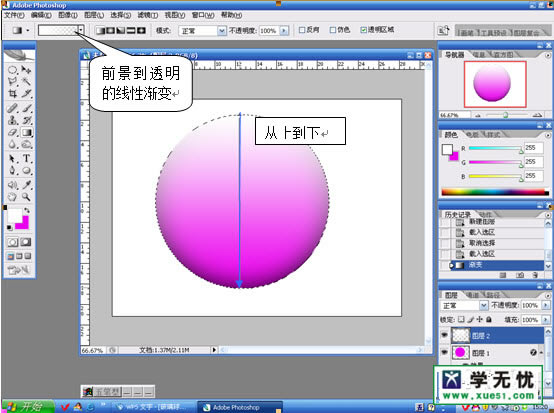This screenshot has height=413, width=554.
Task: Select the Type tool
Action: (26, 158)
